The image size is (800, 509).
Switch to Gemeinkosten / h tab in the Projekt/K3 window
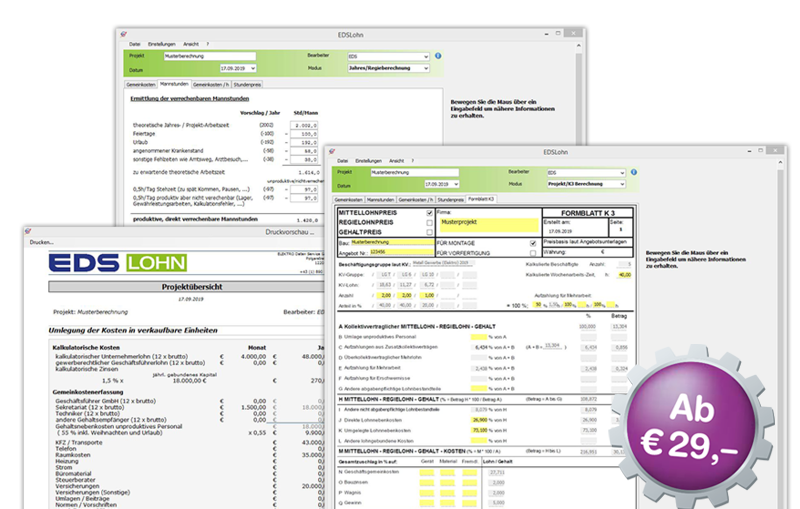pyautogui.click(x=416, y=200)
